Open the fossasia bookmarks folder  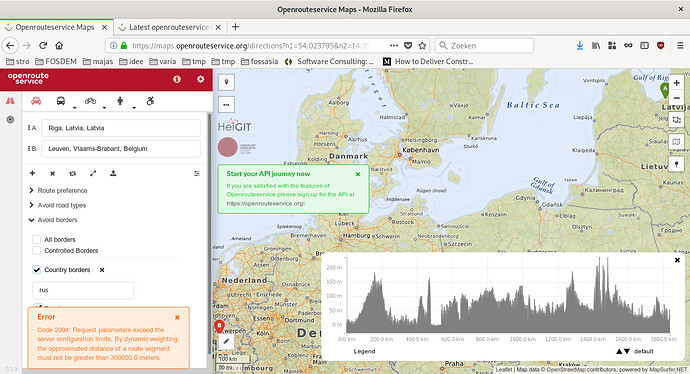click(x=260, y=62)
